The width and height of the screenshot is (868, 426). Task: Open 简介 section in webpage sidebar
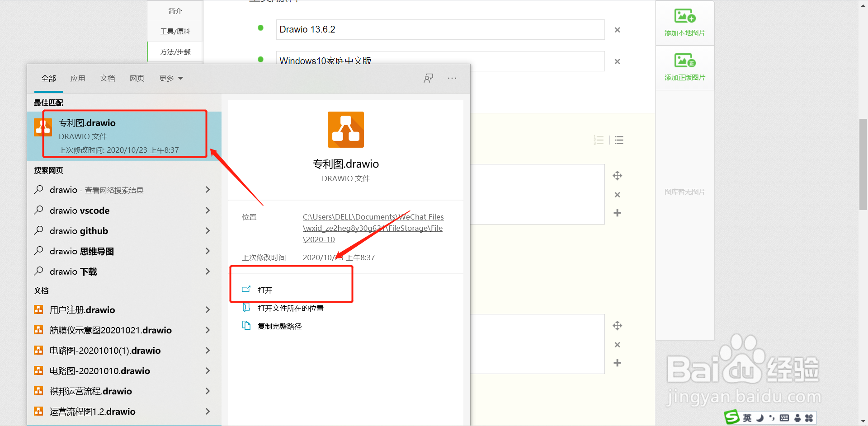pyautogui.click(x=175, y=11)
